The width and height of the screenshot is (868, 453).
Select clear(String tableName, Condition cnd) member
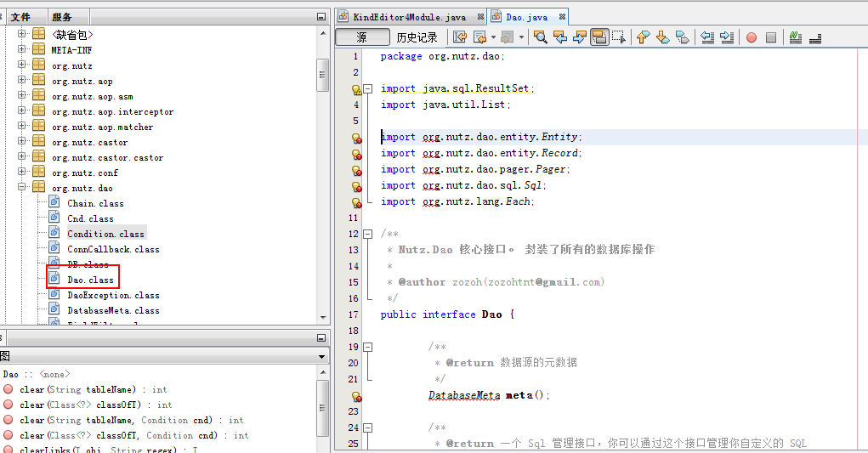(131, 420)
